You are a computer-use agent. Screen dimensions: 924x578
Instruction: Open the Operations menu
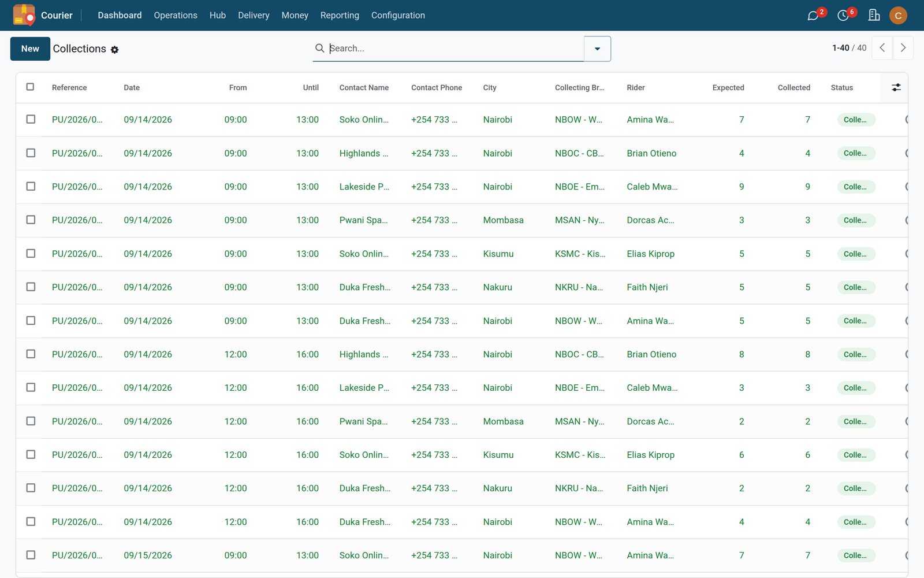click(176, 15)
